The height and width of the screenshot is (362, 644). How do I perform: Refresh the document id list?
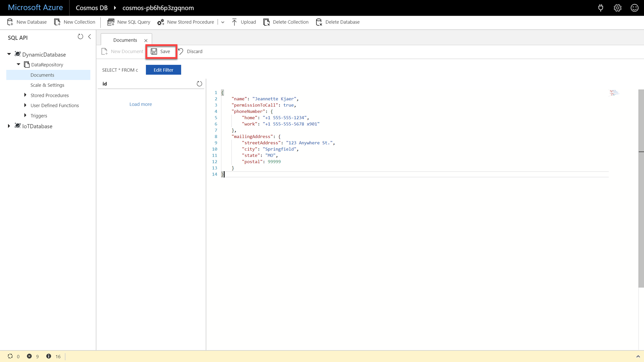[199, 84]
